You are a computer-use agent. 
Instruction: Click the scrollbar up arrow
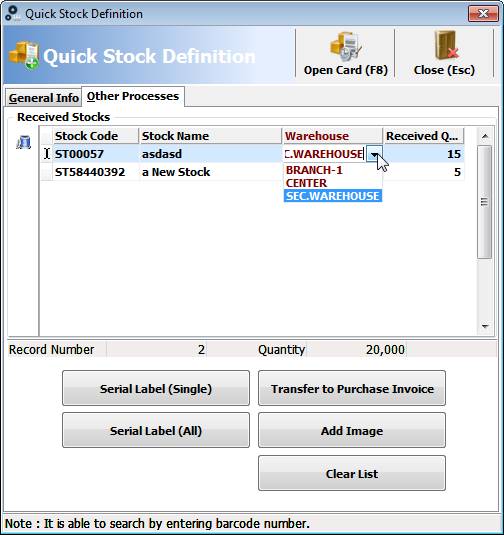coord(485,136)
